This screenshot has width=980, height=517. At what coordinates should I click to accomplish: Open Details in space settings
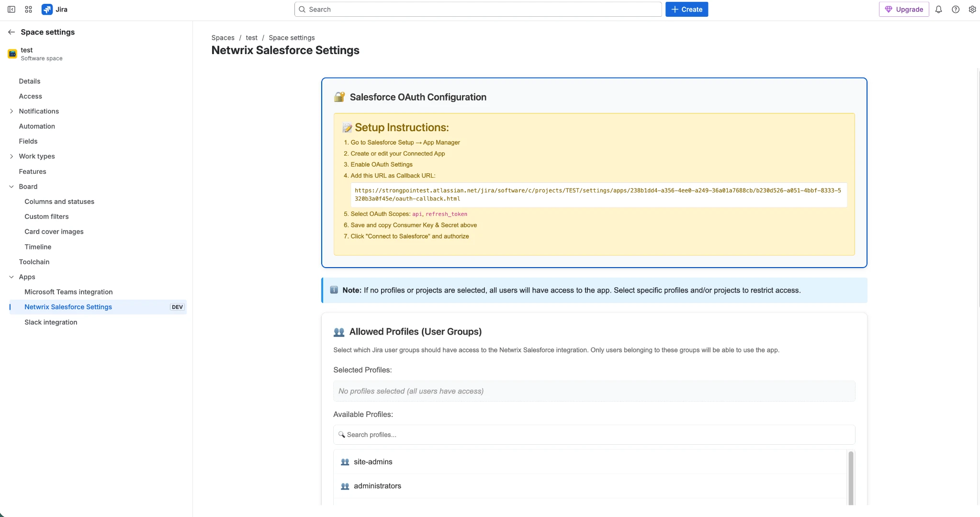click(30, 81)
